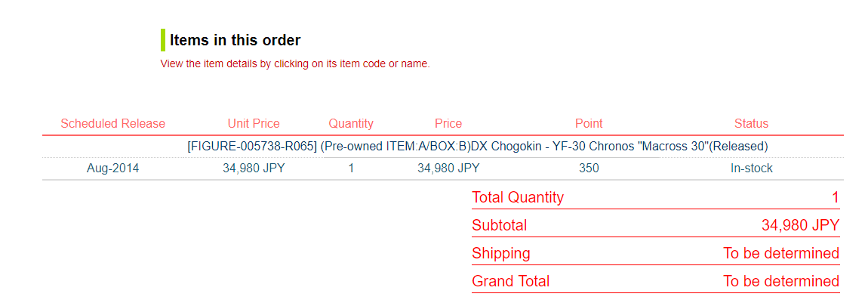Click the Grand Total To be determined value
The width and height of the screenshot is (868, 303).
tap(781, 281)
